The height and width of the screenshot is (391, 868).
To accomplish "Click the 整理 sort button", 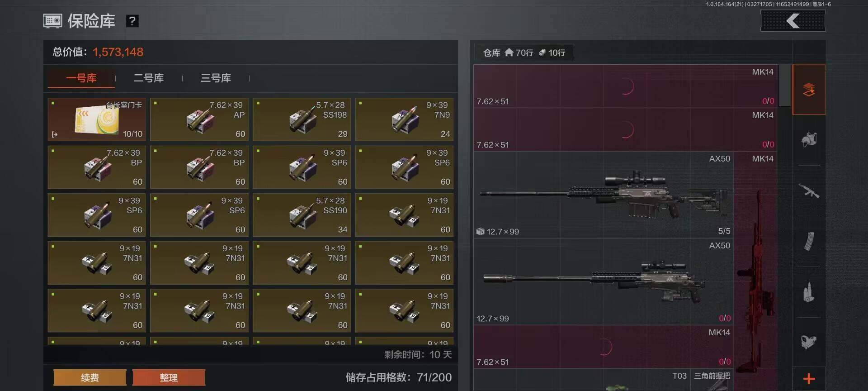I will 169,377.
